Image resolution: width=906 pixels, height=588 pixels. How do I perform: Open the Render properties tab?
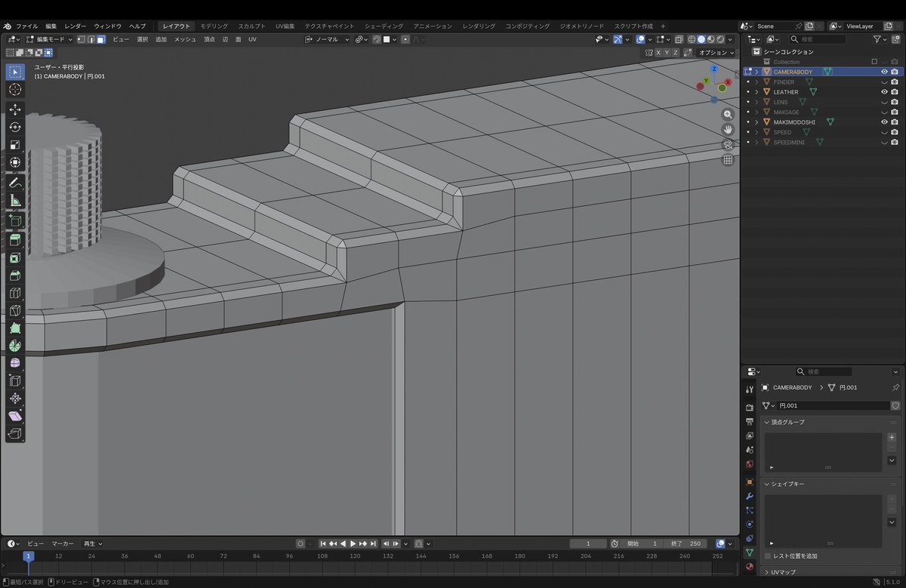(x=749, y=406)
